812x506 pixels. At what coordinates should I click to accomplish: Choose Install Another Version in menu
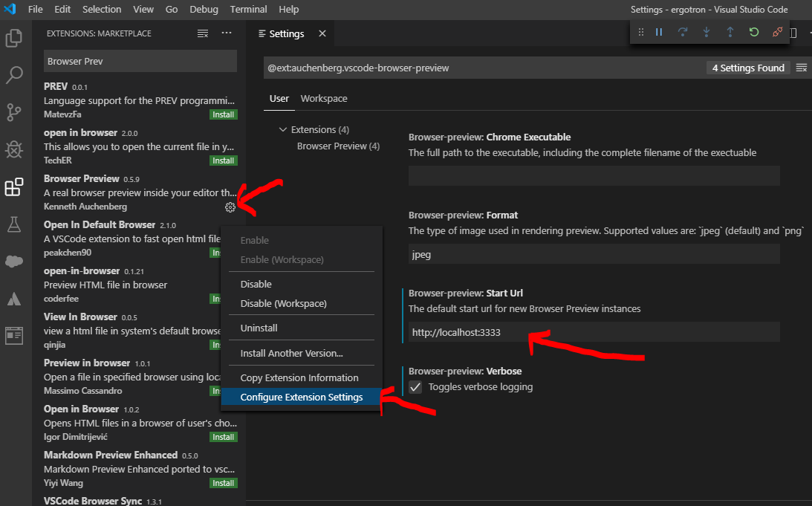point(302,353)
